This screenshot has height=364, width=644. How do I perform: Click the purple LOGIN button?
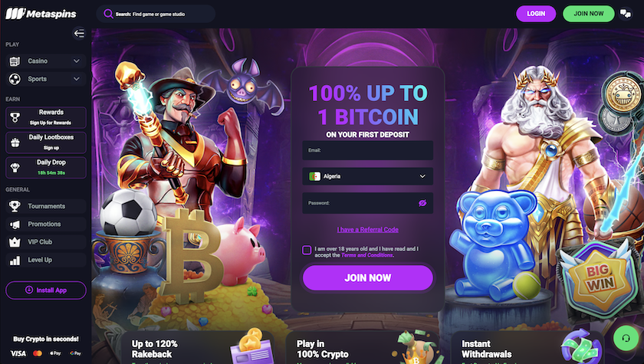tap(536, 14)
